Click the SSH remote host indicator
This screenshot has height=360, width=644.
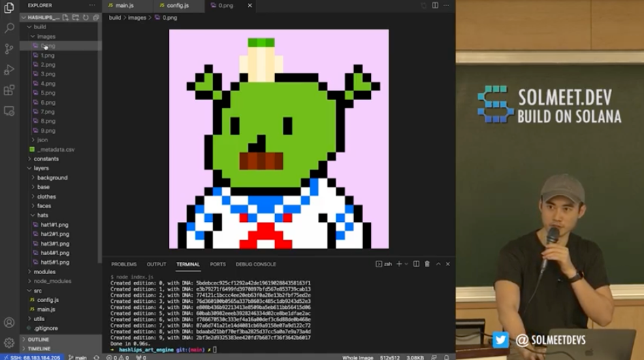[31, 357]
